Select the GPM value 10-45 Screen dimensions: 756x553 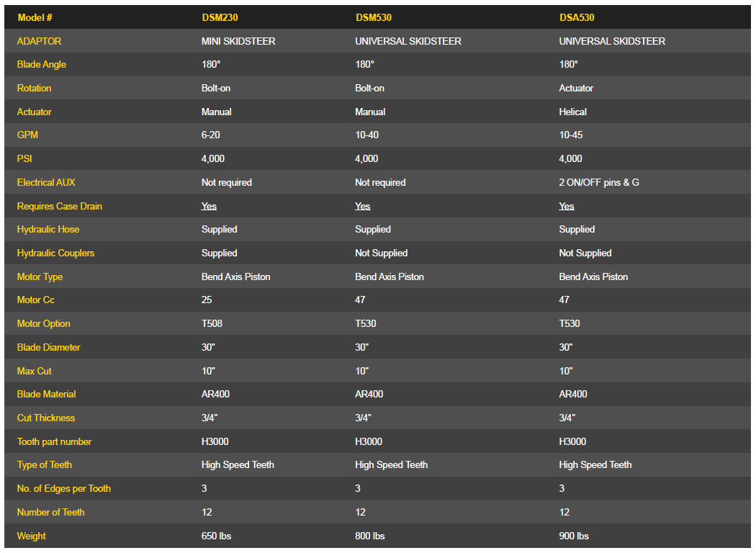point(571,135)
